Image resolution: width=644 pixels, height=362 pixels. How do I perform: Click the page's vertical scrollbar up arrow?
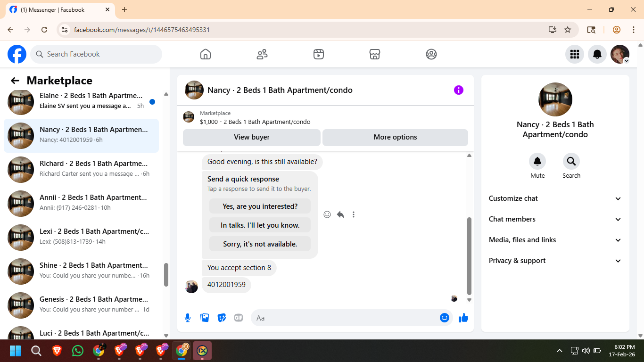640,45
